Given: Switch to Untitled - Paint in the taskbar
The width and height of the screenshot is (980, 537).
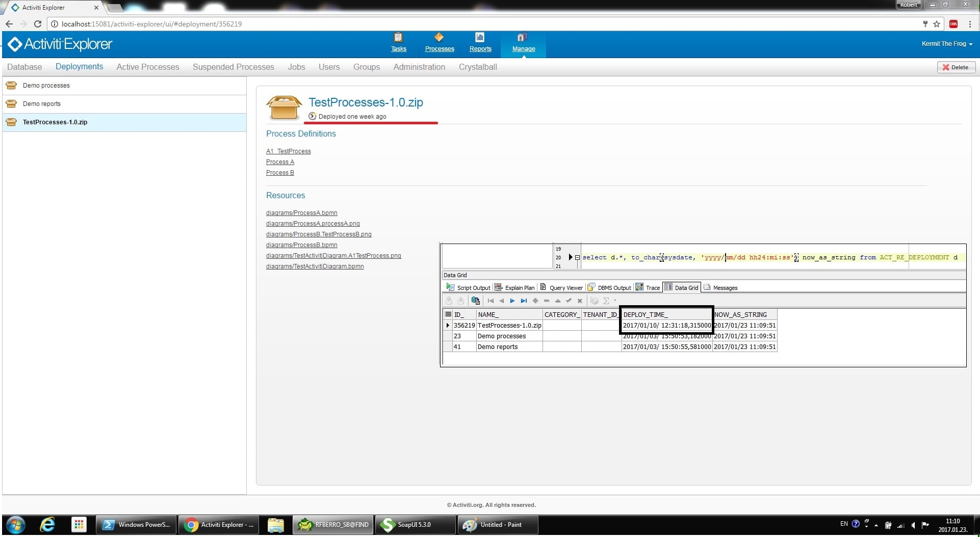Looking at the screenshot, I should coord(498,525).
